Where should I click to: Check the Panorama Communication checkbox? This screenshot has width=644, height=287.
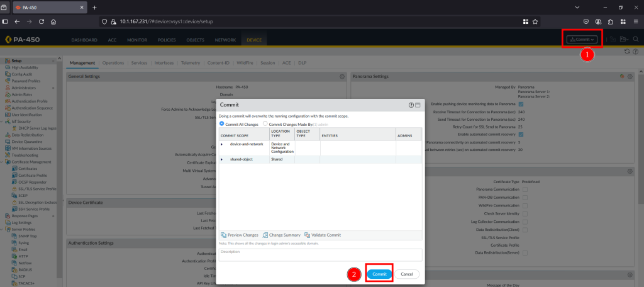[525, 189]
